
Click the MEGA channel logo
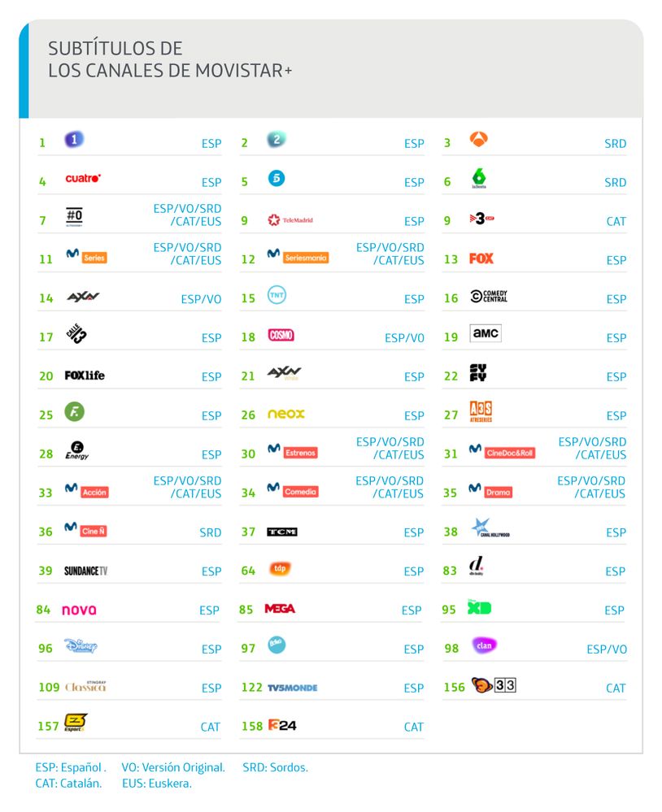280,609
